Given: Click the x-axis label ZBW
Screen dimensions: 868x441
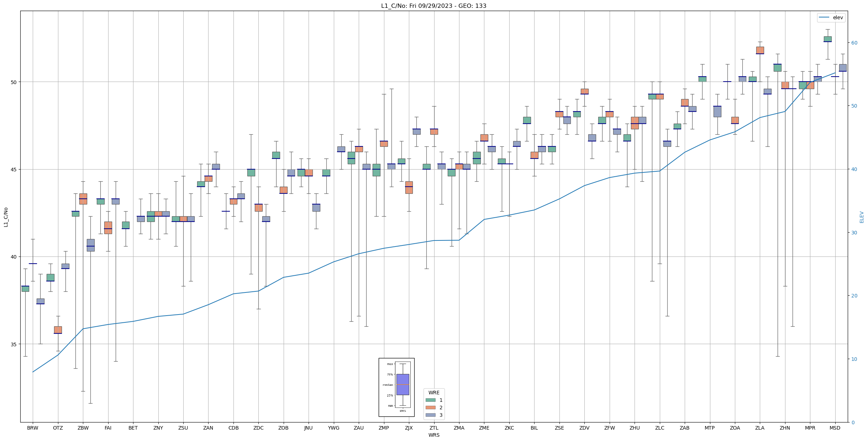Looking at the screenshot, I should [x=83, y=428].
